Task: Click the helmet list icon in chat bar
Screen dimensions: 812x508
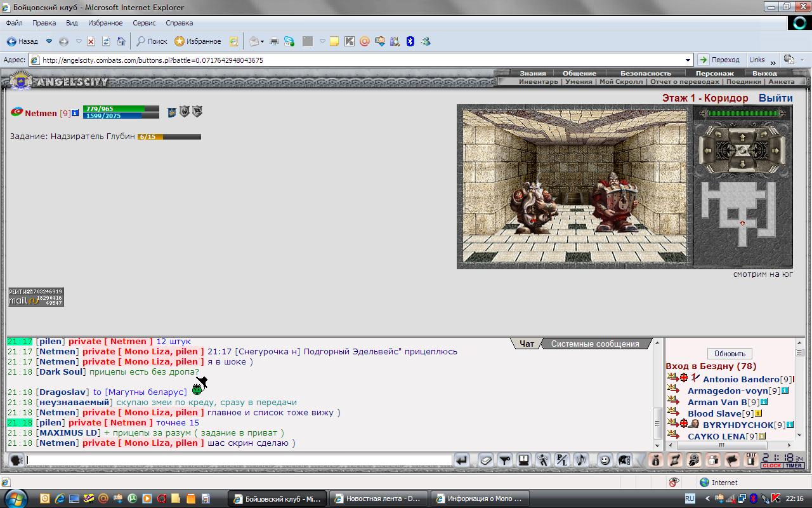Action: coord(624,460)
